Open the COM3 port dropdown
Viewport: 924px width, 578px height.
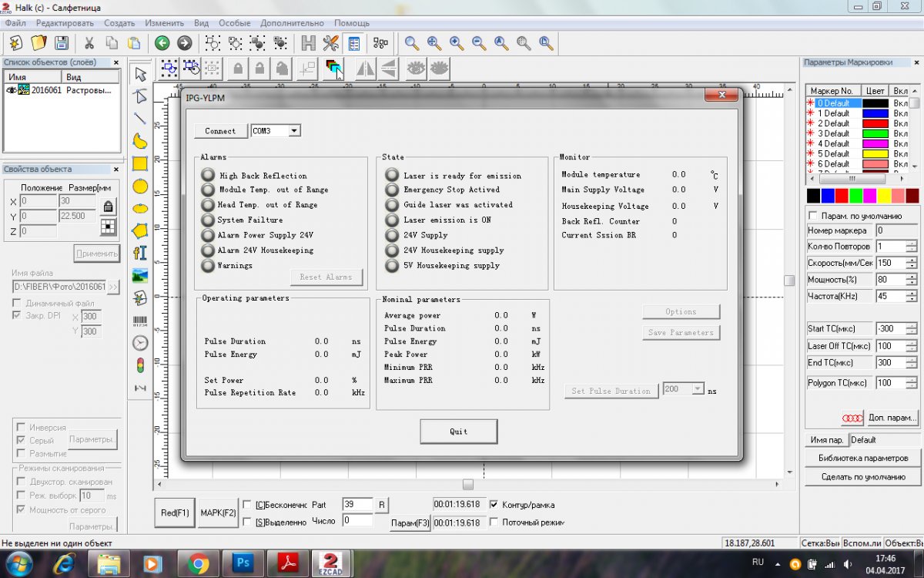[293, 131]
